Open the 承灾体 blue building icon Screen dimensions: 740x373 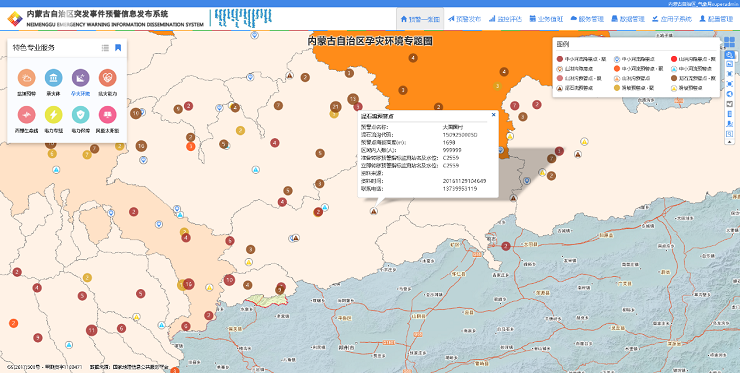(x=53, y=78)
